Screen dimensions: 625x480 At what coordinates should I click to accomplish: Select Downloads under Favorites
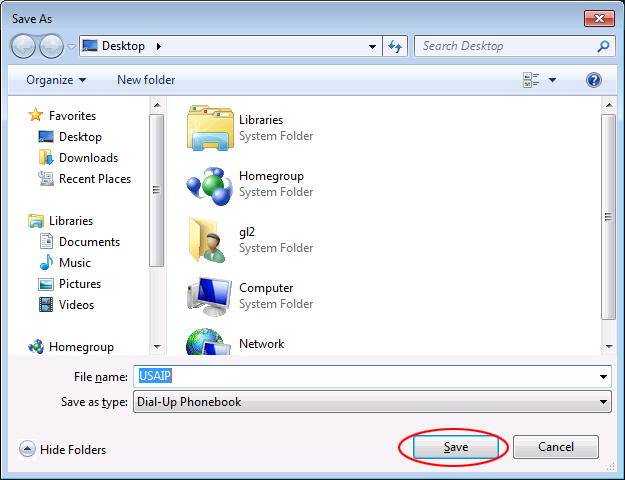point(88,158)
